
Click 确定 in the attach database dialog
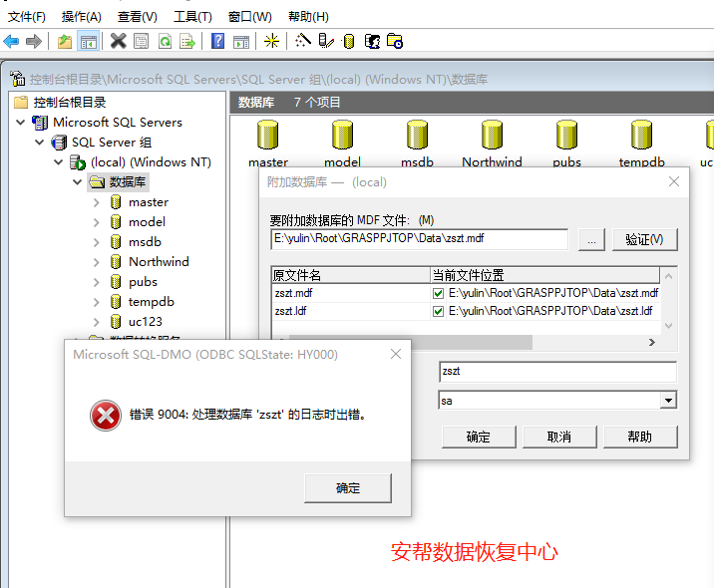(x=479, y=437)
